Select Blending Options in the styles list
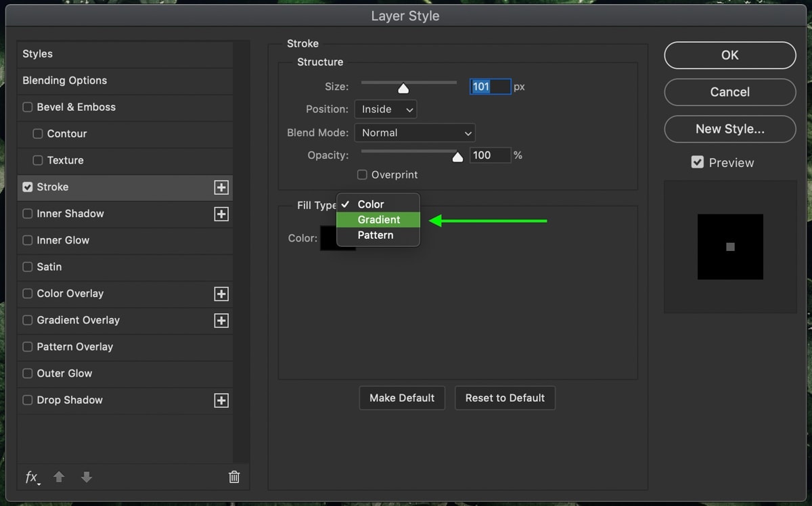 pos(64,80)
